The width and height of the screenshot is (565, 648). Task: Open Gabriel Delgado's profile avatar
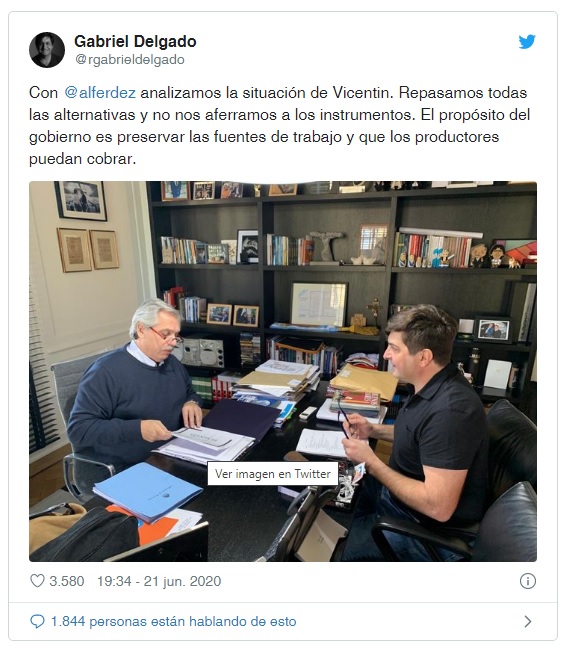pyautogui.click(x=47, y=50)
